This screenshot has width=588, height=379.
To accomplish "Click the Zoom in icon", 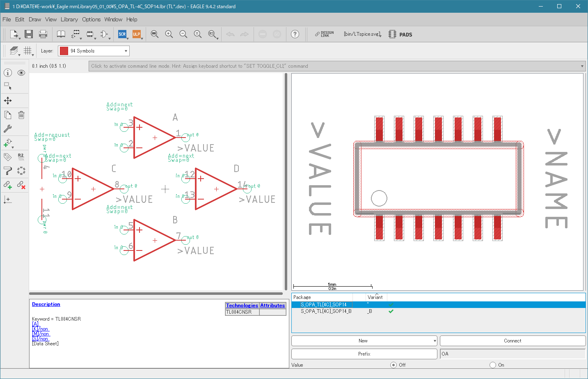I will point(169,34).
